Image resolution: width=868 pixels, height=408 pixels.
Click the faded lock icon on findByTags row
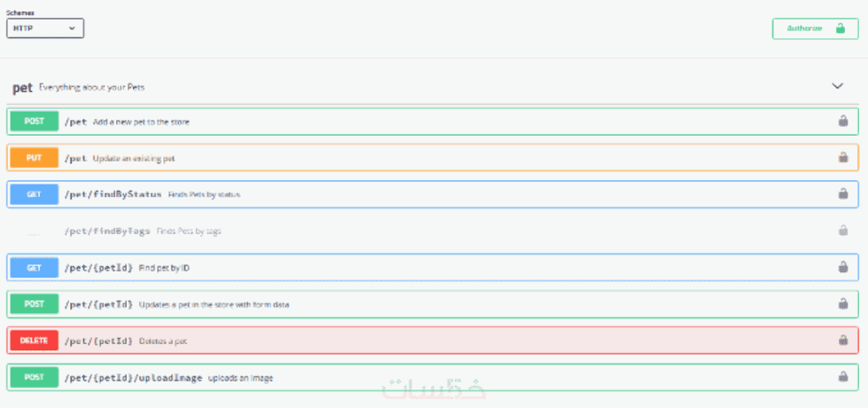(x=843, y=231)
